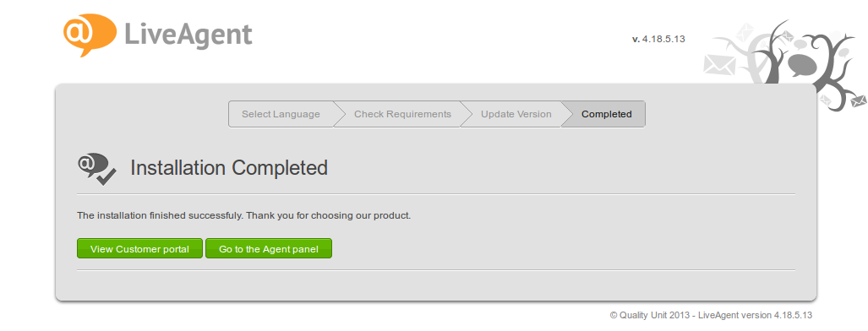This screenshot has height=331, width=868.
Task: Click the arrow separator before Completed
Action: (567, 114)
